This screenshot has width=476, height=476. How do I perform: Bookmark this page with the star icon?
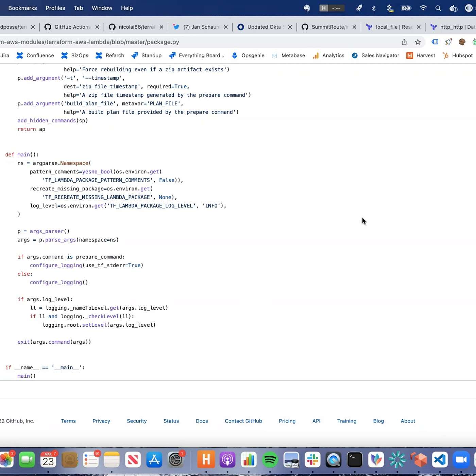point(418,42)
